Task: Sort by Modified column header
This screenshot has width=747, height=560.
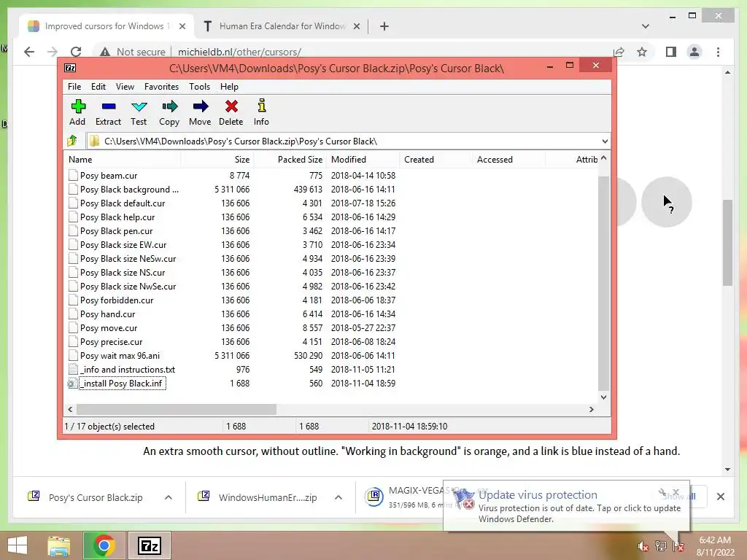Action: (x=363, y=160)
